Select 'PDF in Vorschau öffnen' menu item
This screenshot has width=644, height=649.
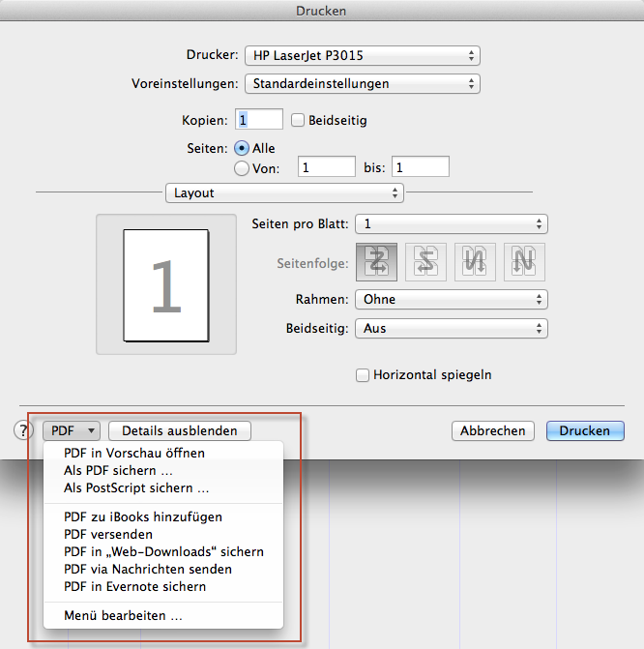click(133, 453)
